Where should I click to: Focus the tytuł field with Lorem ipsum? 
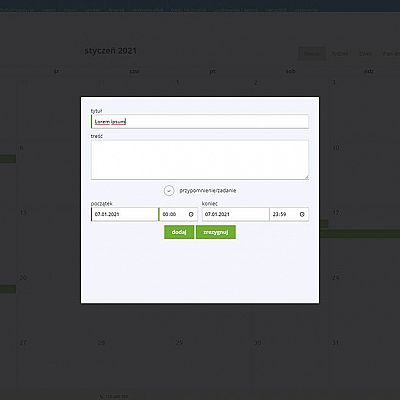point(200,122)
